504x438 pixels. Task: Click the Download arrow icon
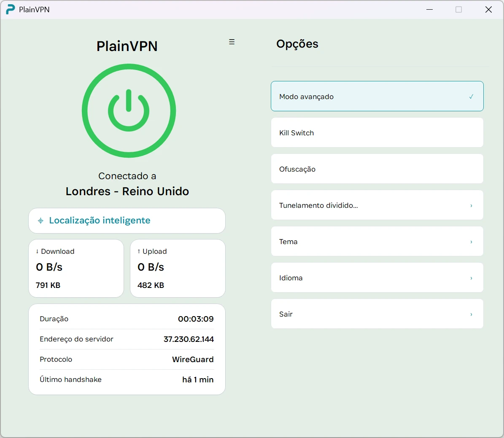pos(37,251)
